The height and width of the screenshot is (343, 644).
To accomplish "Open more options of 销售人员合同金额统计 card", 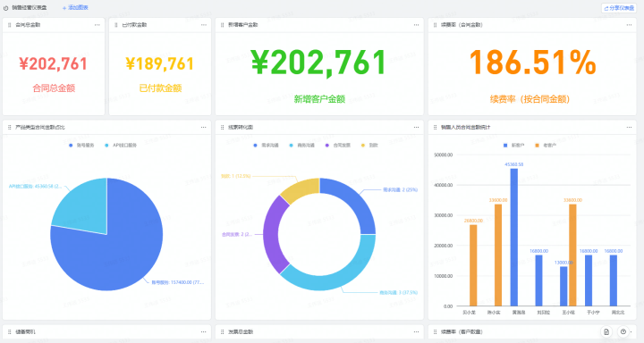I will pyautogui.click(x=629, y=128).
